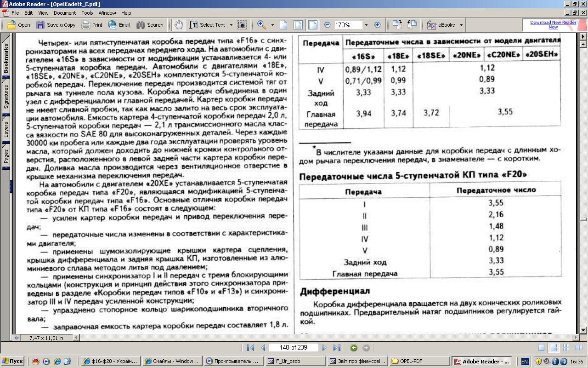Click the zoom out minus button
The height and width of the screenshot is (368, 588).
327,25
